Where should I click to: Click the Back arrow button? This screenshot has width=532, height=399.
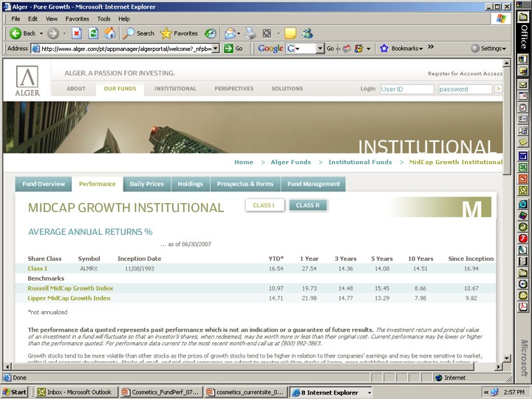16,33
